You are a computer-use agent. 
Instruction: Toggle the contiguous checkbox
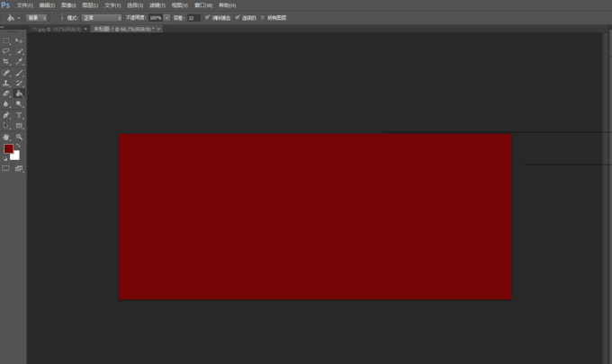(238, 17)
